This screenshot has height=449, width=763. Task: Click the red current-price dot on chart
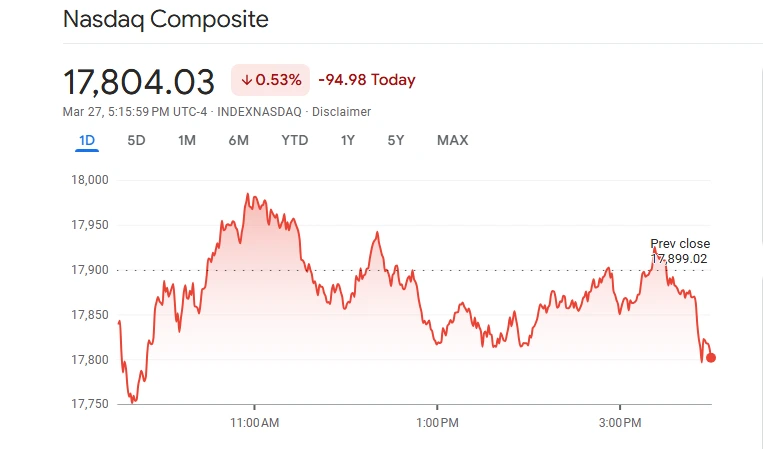pos(710,357)
